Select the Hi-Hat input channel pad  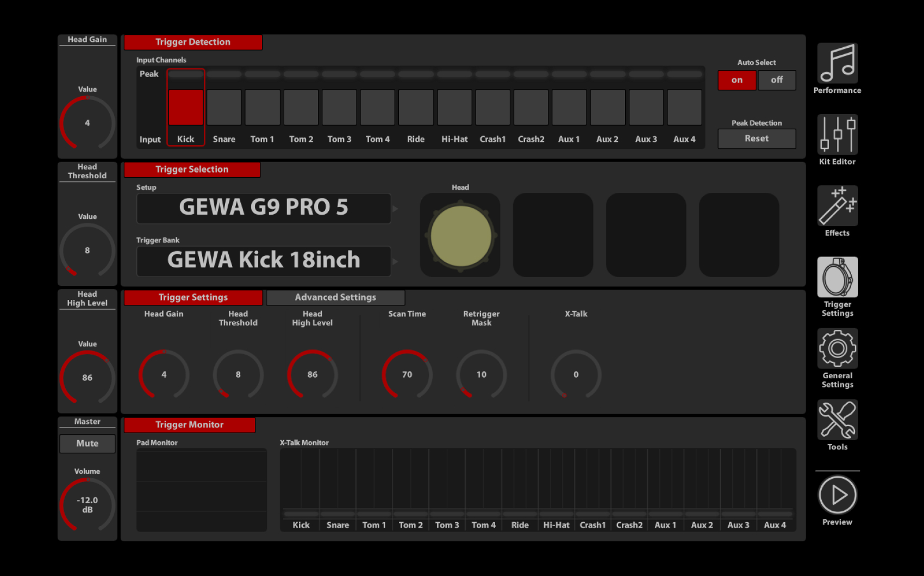click(x=454, y=108)
